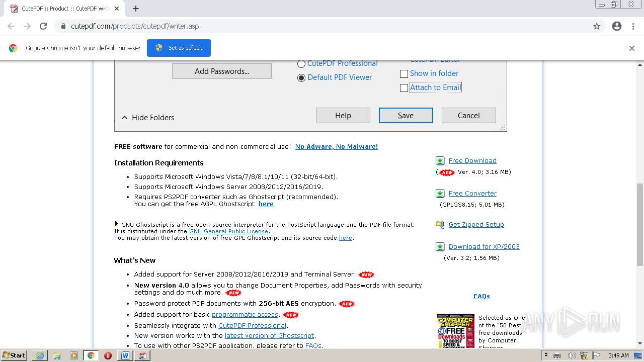644x362 pixels.
Task: Set Chrome as default browser
Action: (x=179, y=48)
